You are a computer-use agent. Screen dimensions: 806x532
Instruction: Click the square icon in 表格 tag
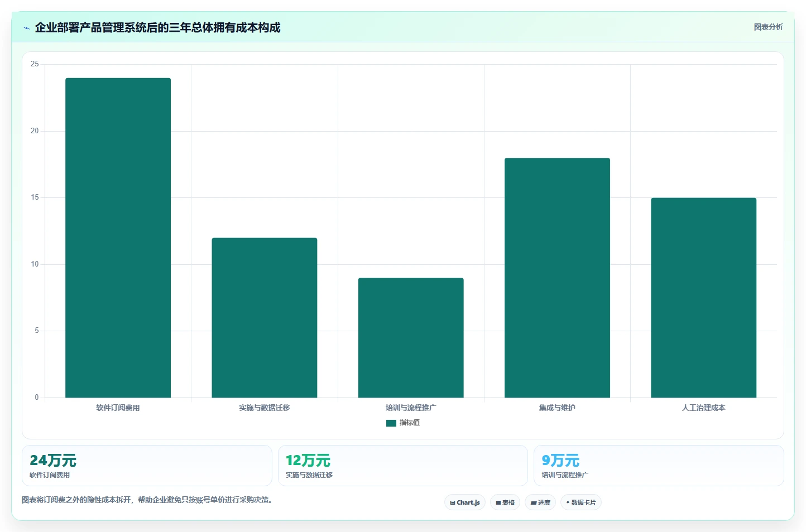coord(498,503)
